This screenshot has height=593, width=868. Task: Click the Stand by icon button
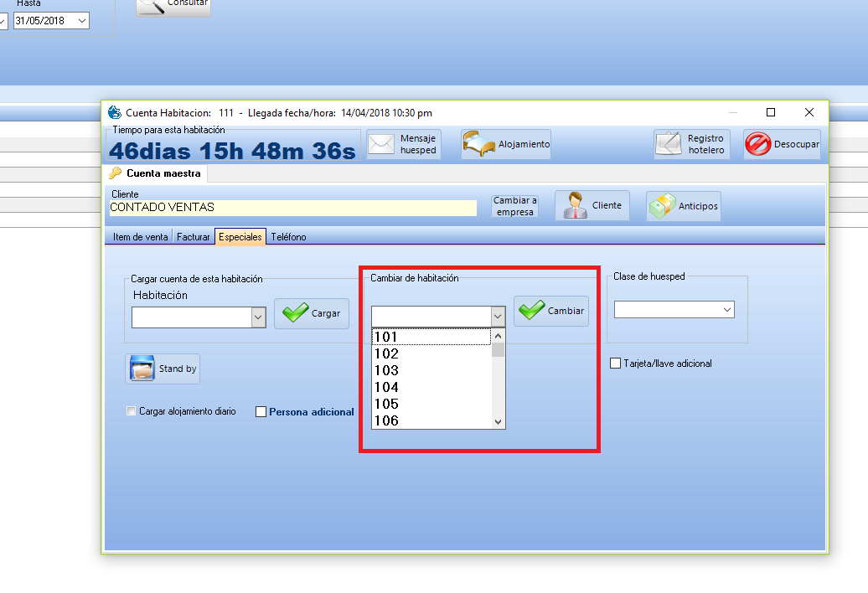click(141, 369)
